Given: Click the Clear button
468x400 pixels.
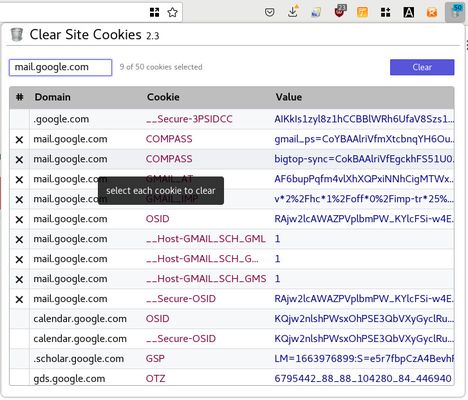Looking at the screenshot, I should click(422, 67).
